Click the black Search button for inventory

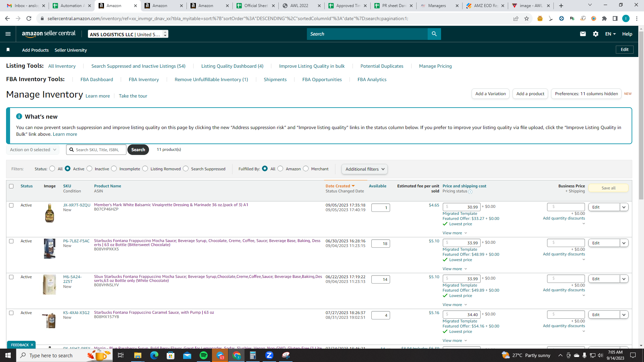(x=138, y=150)
